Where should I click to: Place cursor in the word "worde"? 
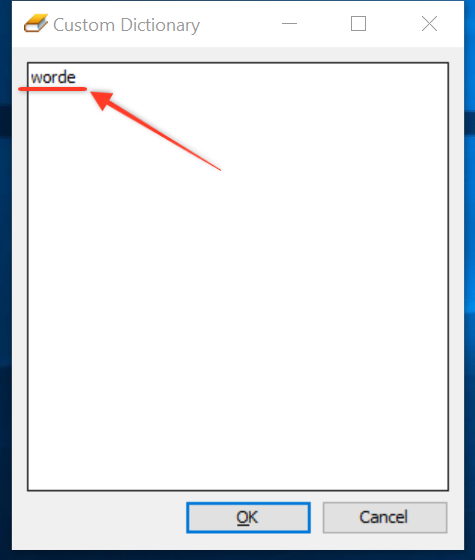point(53,78)
